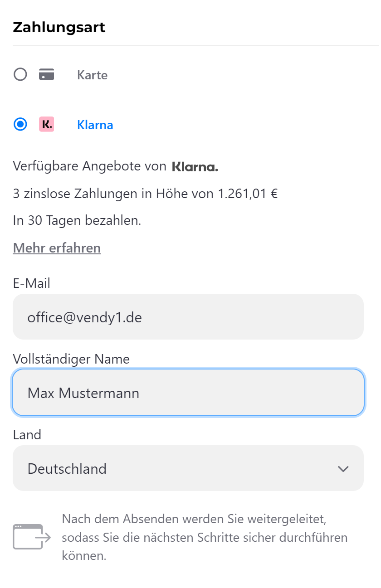This screenshot has width=381, height=588.
Task: Click the Karte payment label
Action: click(92, 75)
